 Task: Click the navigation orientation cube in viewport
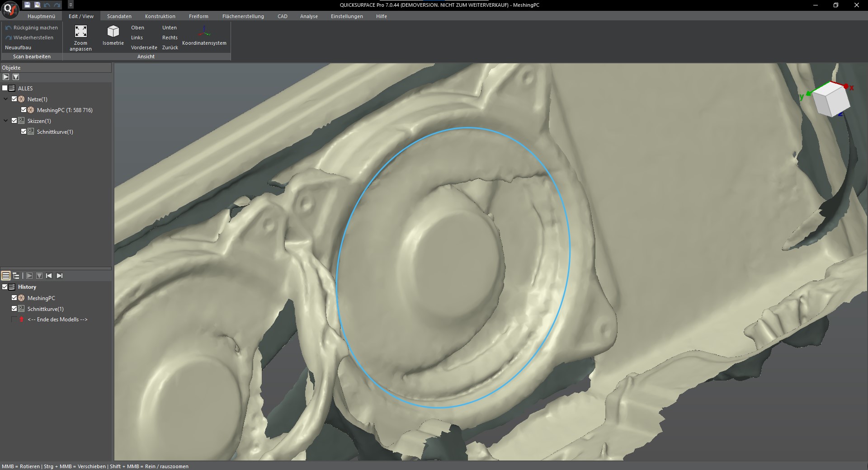click(x=831, y=99)
